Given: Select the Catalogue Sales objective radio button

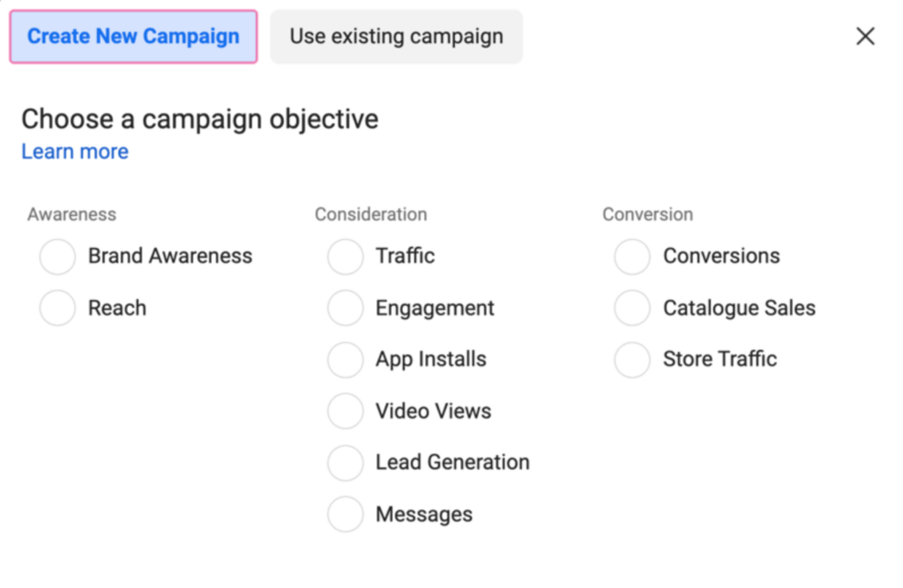Looking at the screenshot, I should point(632,308).
